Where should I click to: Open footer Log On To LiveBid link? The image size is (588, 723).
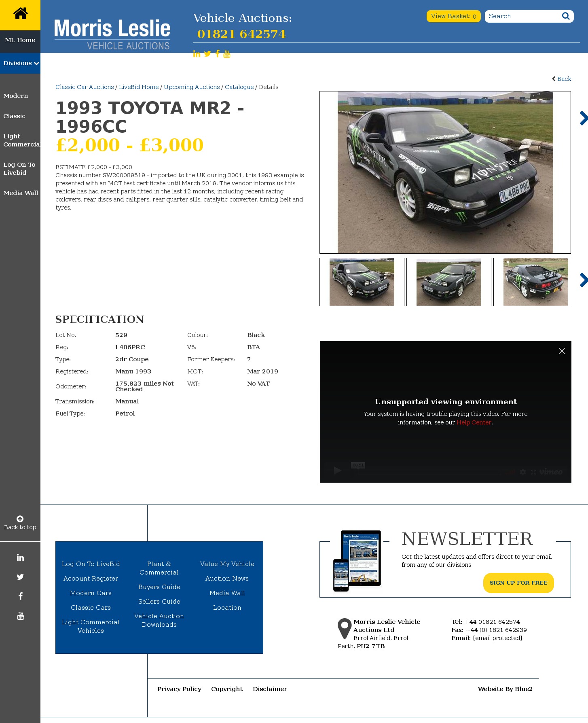91,564
